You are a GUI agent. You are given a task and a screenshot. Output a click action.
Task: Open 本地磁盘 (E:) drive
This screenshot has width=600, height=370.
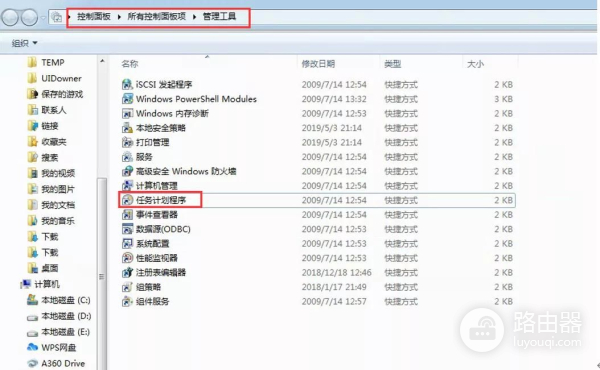[59, 332]
